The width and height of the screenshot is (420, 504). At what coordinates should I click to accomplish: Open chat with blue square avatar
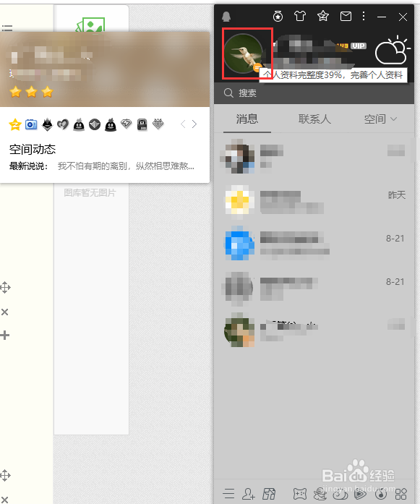click(x=239, y=244)
